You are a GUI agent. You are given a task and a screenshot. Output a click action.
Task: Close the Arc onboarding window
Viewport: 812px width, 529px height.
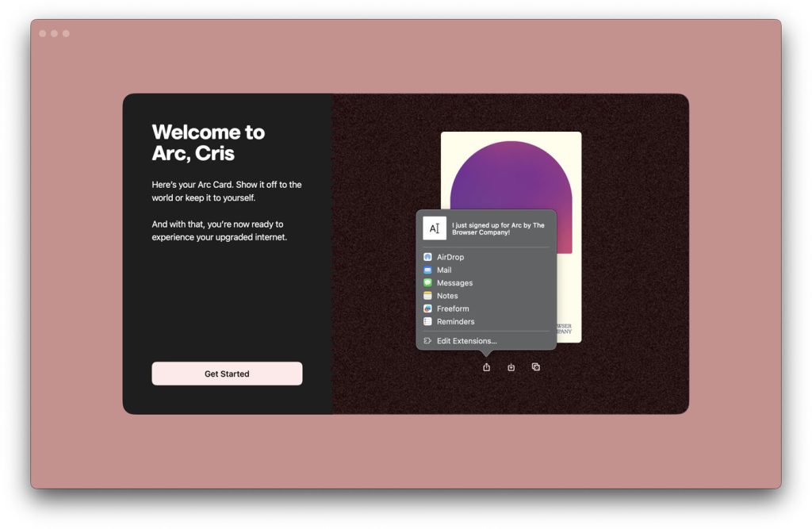coord(43,33)
